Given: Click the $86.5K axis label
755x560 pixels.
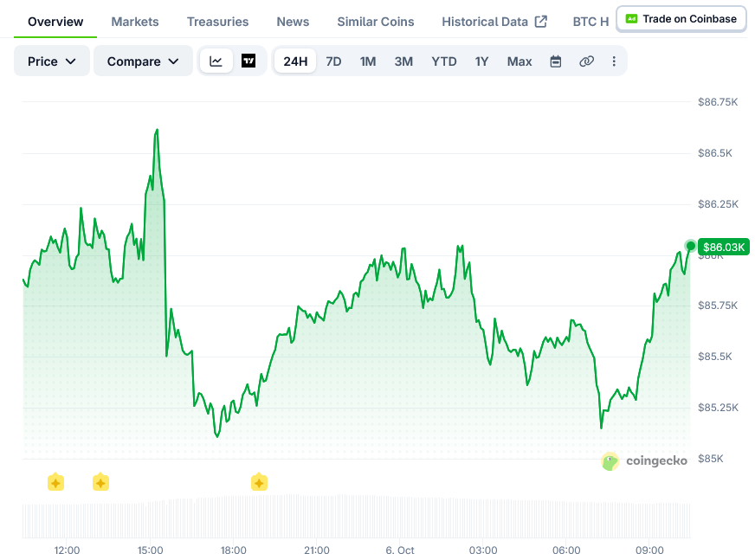Looking at the screenshot, I should click(x=715, y=153).
